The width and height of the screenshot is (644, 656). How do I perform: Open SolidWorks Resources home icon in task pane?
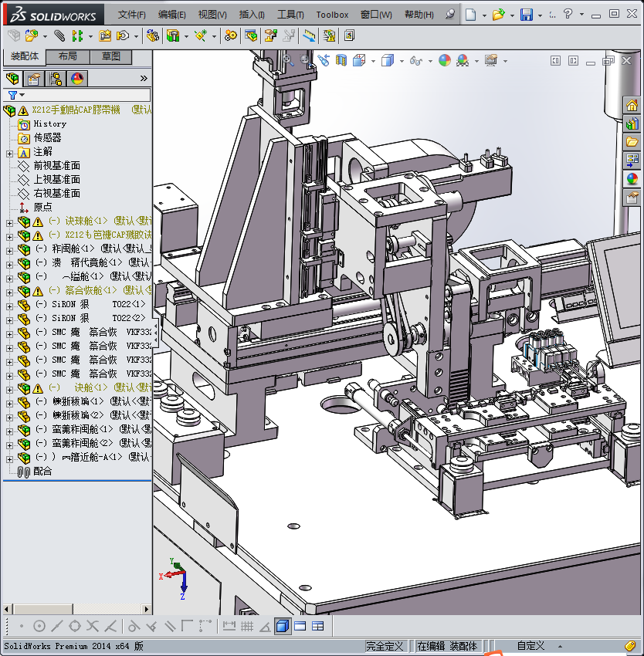632,106
